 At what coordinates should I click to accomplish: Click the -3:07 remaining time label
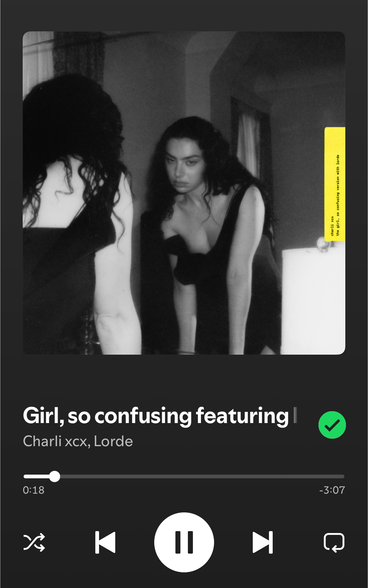[x=332, y=490]
